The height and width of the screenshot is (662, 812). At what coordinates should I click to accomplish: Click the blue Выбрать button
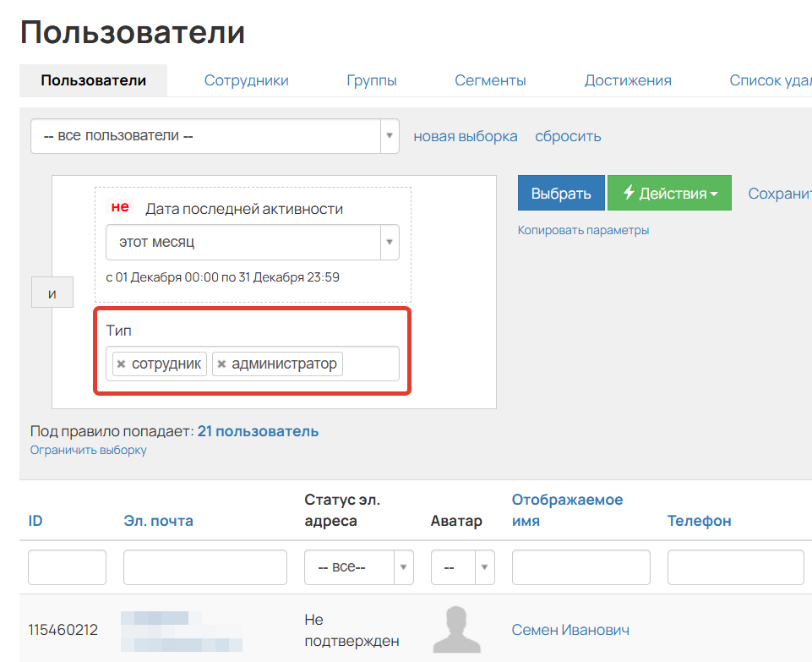click(x=560, y=193)
